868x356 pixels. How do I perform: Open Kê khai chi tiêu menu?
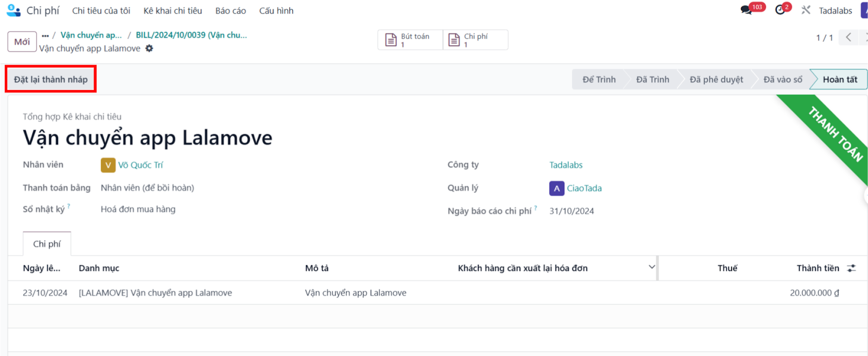point(173,11)
